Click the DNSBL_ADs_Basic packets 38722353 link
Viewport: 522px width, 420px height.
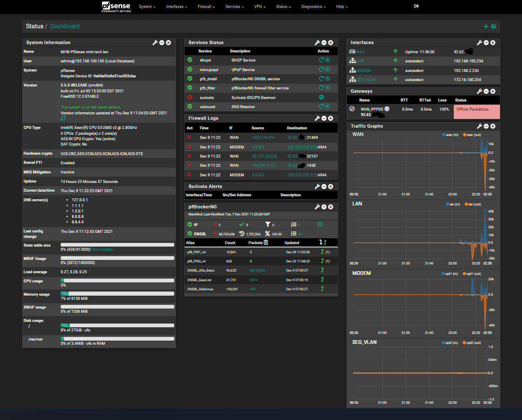(x=257, y=271)
